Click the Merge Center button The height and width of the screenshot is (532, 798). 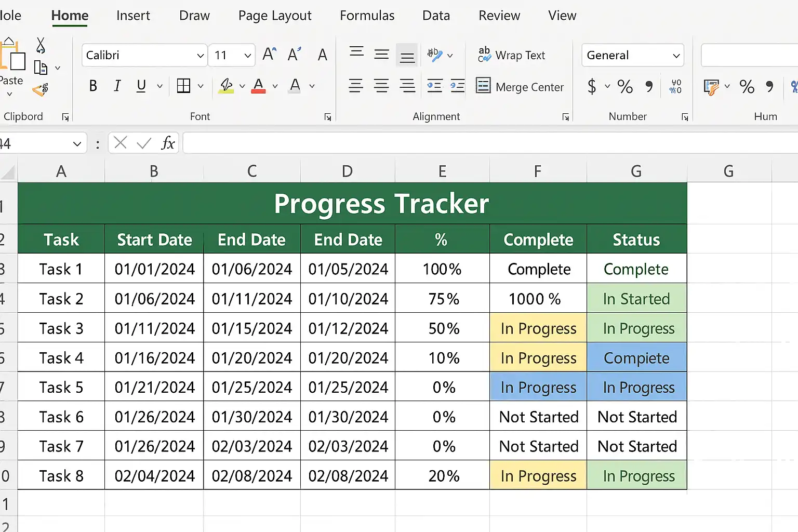click(x=520, y=87)
